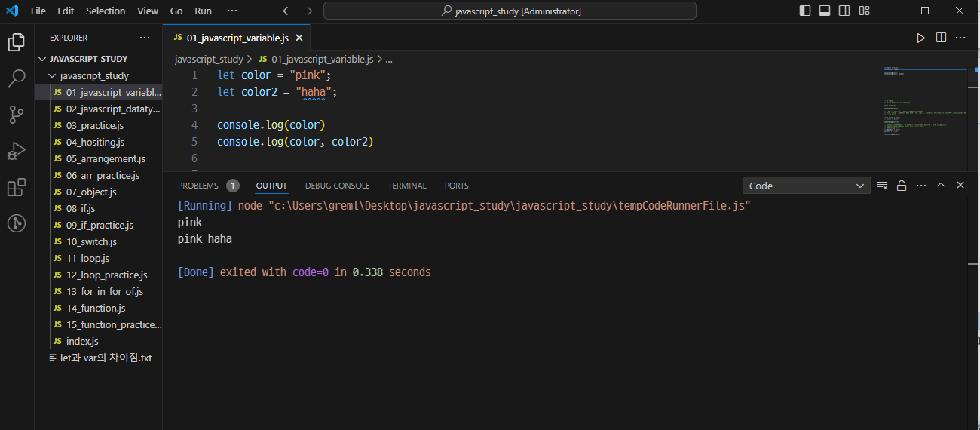Maximize the panel size with chevron
This screenshot has width=980, height=430.
coord(941,186)
